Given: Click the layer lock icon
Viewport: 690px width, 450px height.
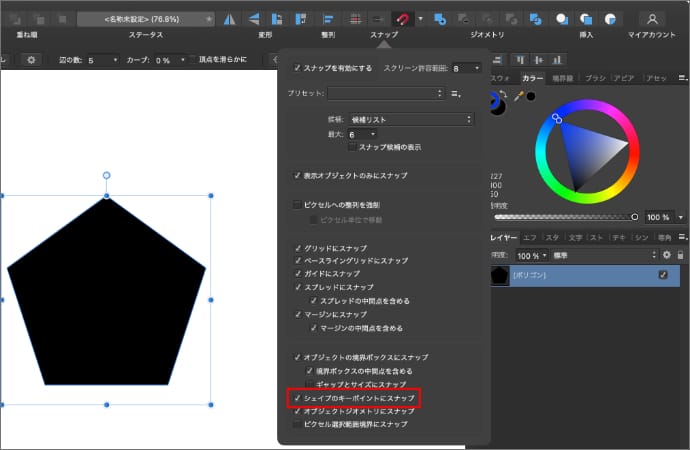Looking at the screenshot, I should (x=680, y=255).
